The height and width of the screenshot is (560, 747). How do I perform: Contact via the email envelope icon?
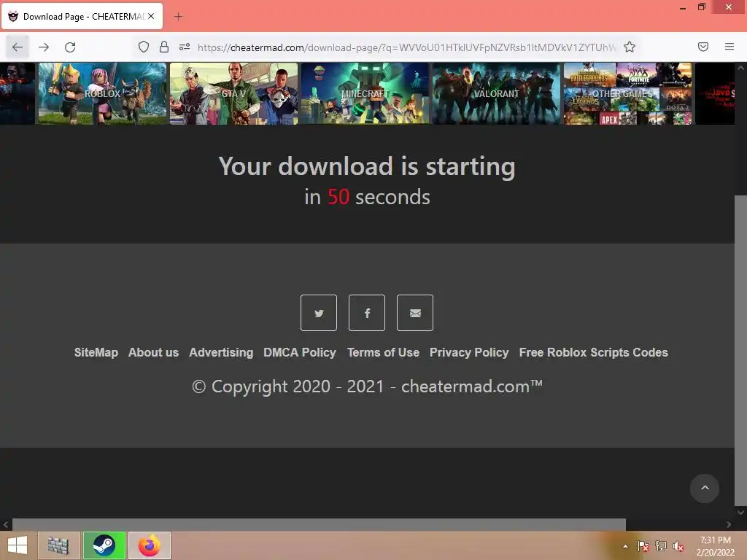pyautogui.click(x=415, y=313)
